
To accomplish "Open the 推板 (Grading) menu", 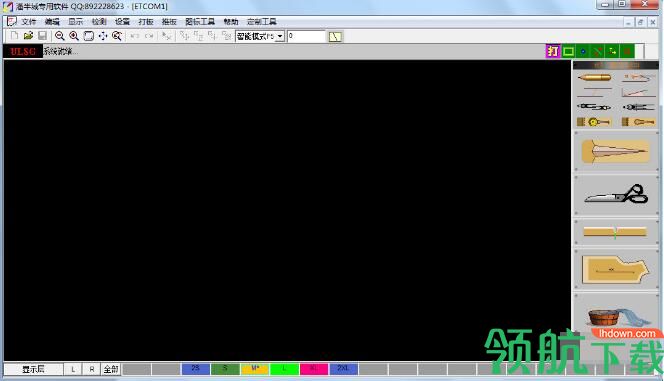I will click(x=169, y=22).
